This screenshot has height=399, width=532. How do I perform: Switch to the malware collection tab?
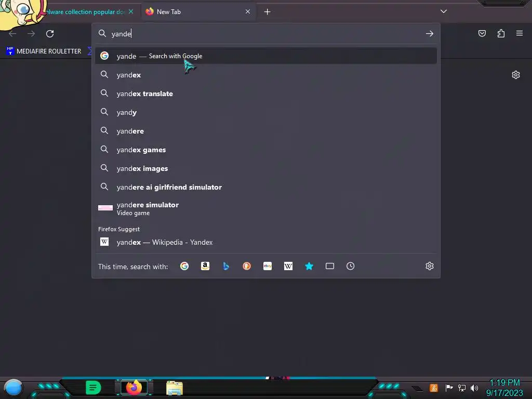tap(85, 12)
